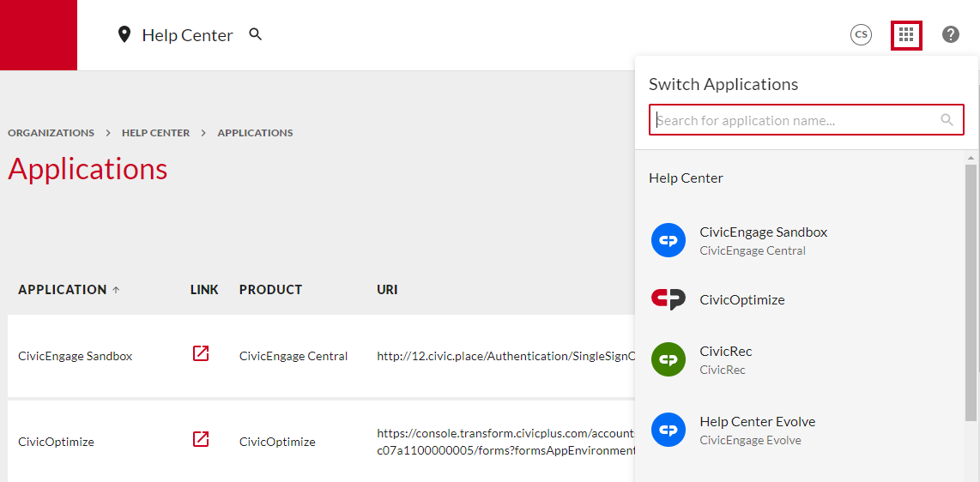Select the Help Center organization title in header
The image size is (980, 482).
[187, 35]
